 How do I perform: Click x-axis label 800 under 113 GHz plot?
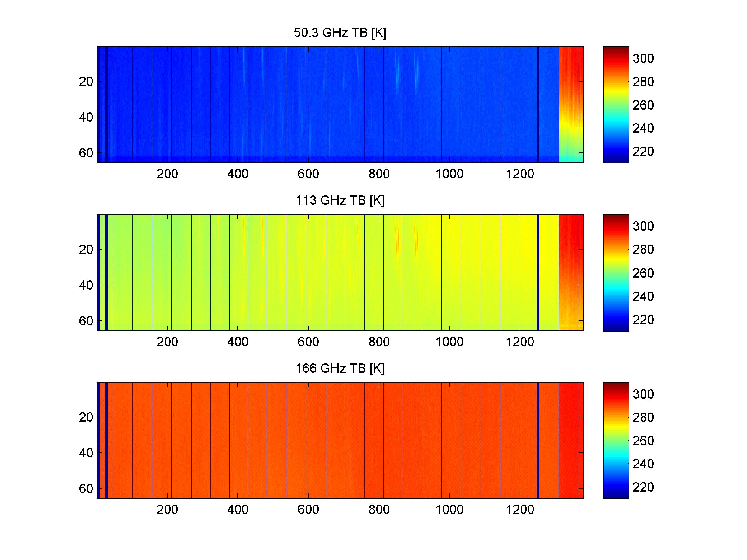[x=379, y=342]
